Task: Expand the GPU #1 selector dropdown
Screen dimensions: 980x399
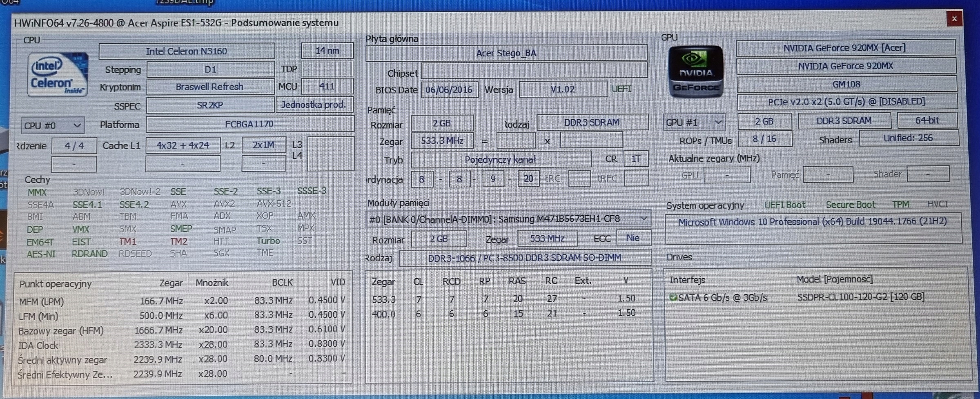Action: coord(694,123)
